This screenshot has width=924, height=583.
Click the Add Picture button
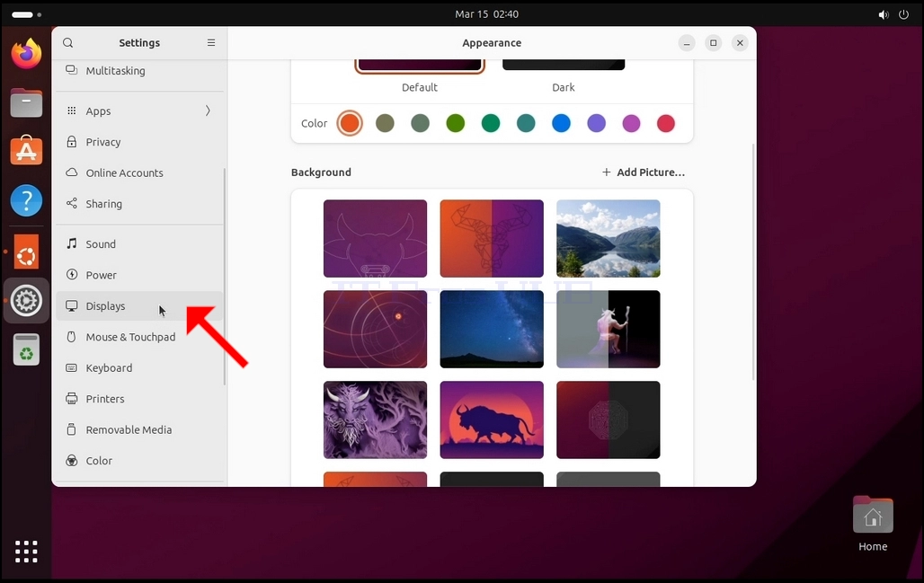(x=643, y=172)
